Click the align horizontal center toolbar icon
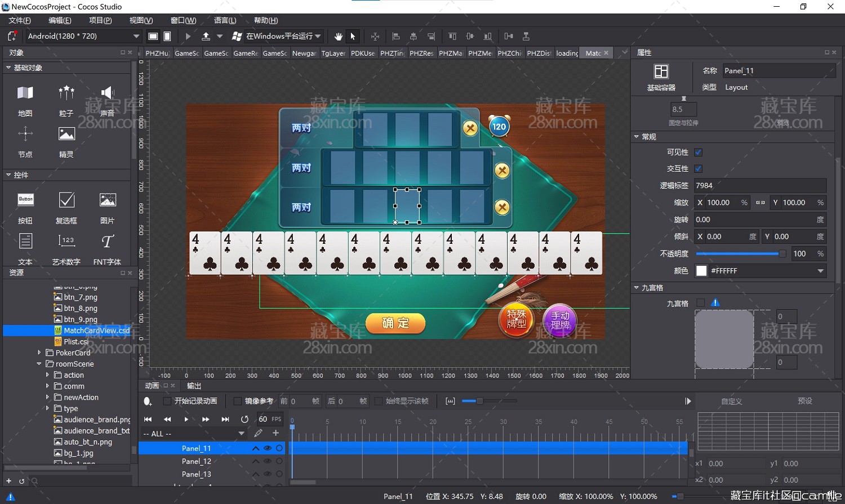The width and height of the screenshot is (845, 504). [413, 36]
